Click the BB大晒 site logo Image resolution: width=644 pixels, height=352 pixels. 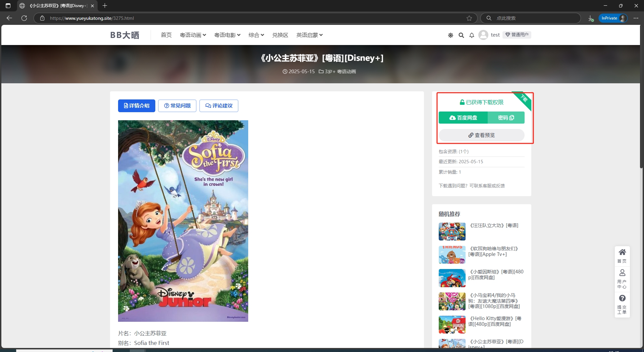(125, 35)
